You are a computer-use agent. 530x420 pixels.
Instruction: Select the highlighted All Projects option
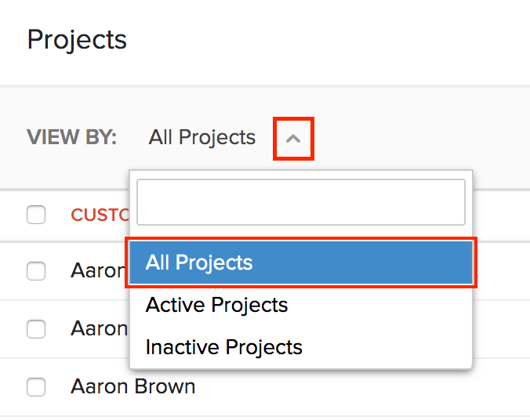[x=301, y=262]
